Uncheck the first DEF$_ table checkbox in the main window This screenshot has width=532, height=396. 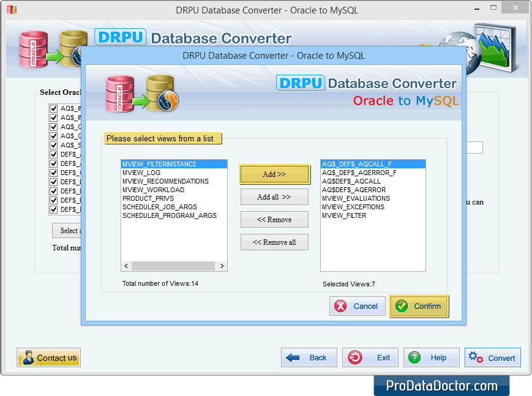(54, 154)
